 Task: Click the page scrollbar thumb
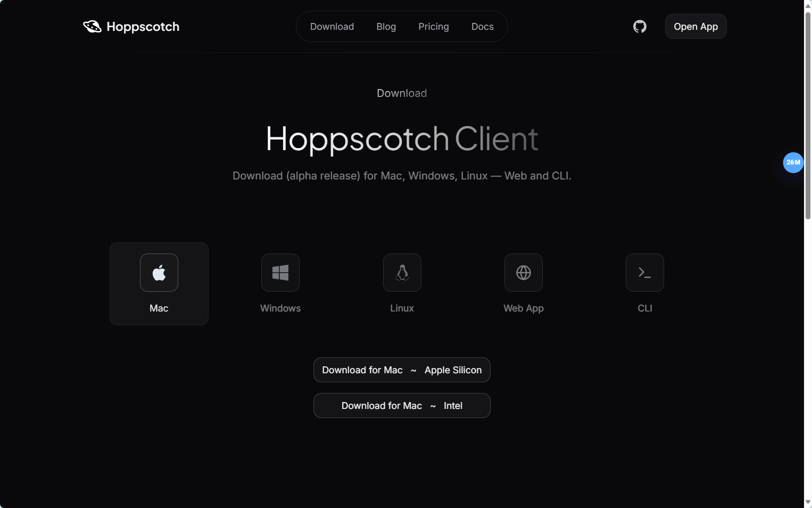(808, 116)
